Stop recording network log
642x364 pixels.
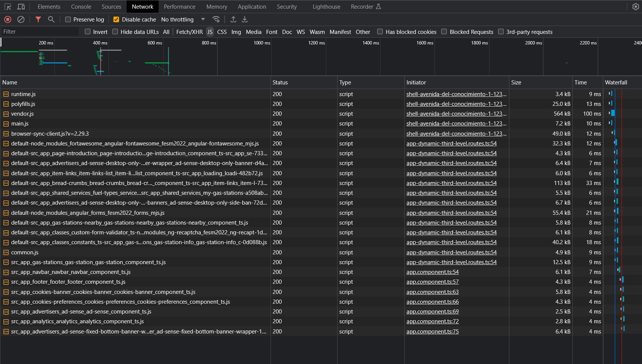click(x=8, y=19)
